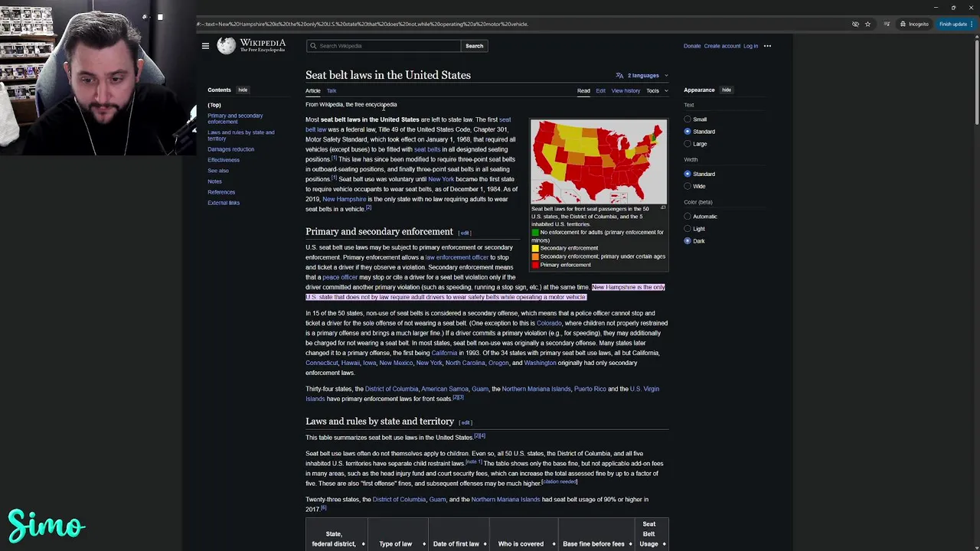Open the Wikipedia main menu hamburger icon
The width and height of the screenshot is (980, 551).
pyautogui.click(x=205, y=46)
